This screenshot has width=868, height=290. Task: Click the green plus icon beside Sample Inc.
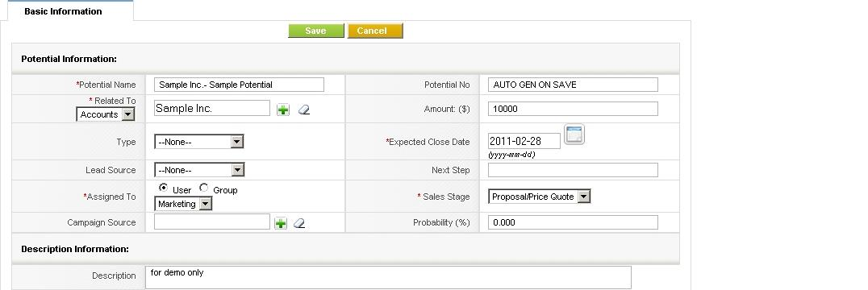point(283,110)
